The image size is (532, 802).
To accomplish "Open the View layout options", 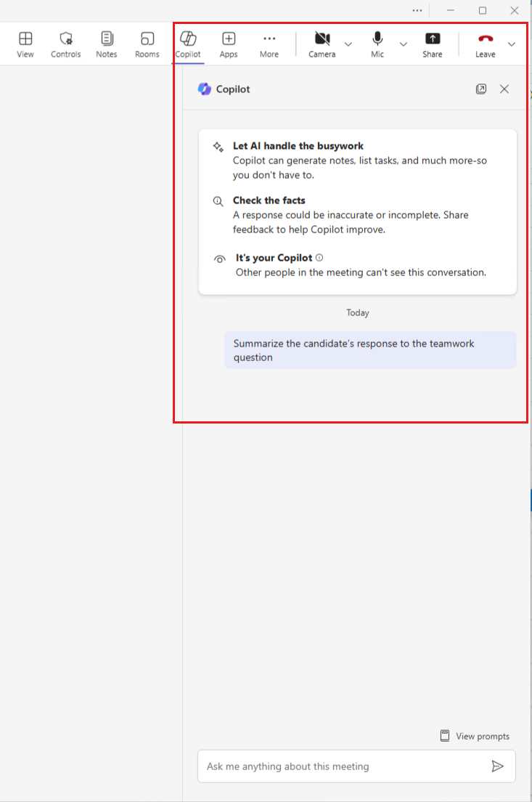I will [x=25, y=44].
